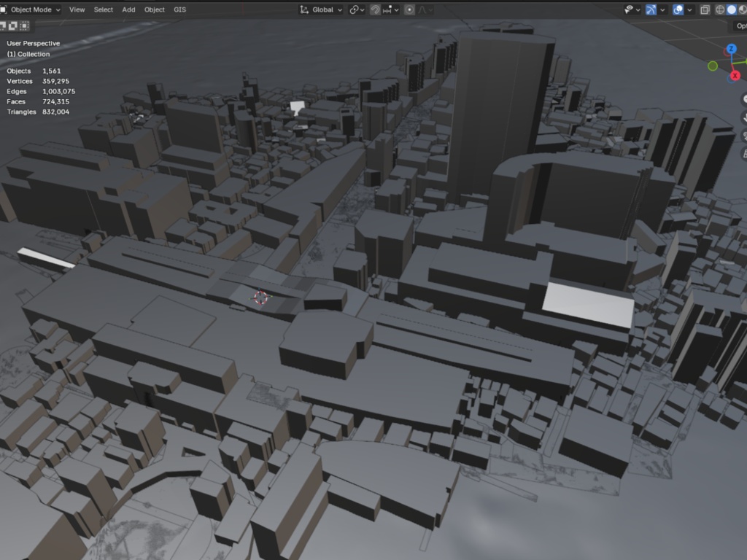Click the red X axis on gizmo
Viewport: 747px width, 560px height.
tap(735, 75)
